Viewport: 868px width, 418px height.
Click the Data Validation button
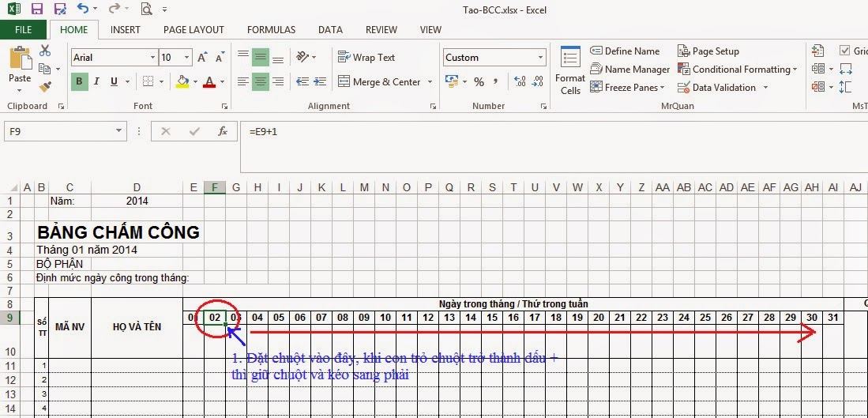(x=717, y=88)
